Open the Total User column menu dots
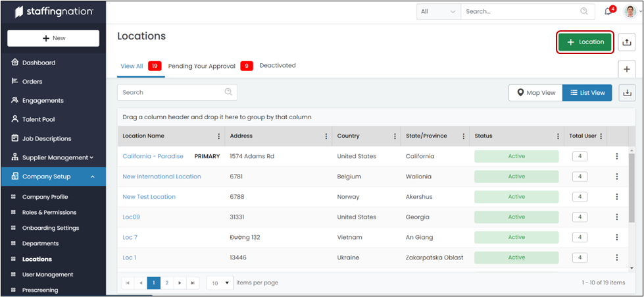 601,136
